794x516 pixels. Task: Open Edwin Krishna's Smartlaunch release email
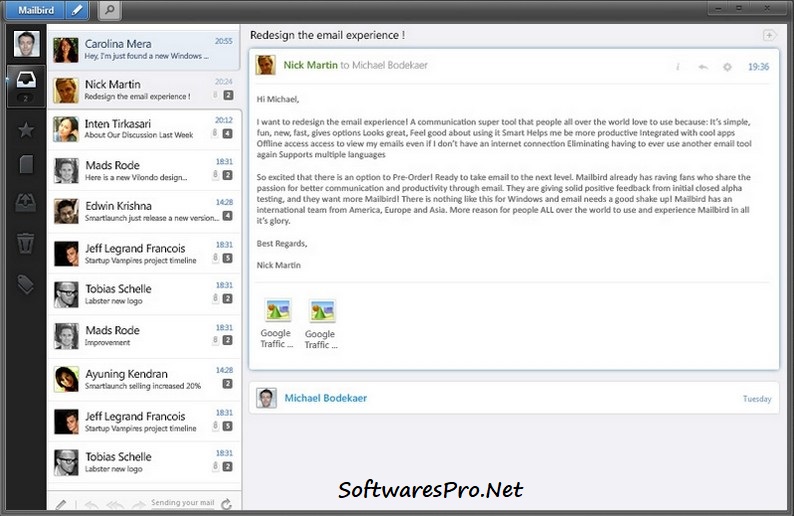click(x=144, y=212)
